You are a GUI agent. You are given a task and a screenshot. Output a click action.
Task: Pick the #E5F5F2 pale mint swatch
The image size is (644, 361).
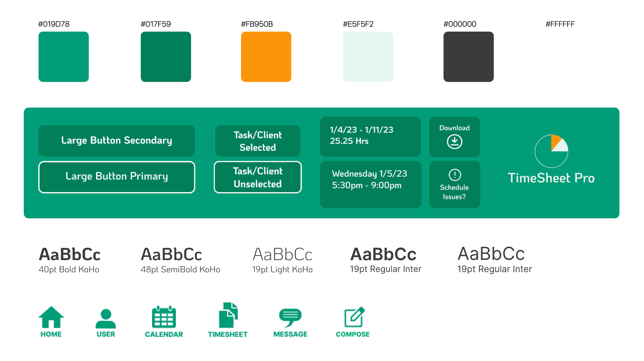click(x=368, y=57)
